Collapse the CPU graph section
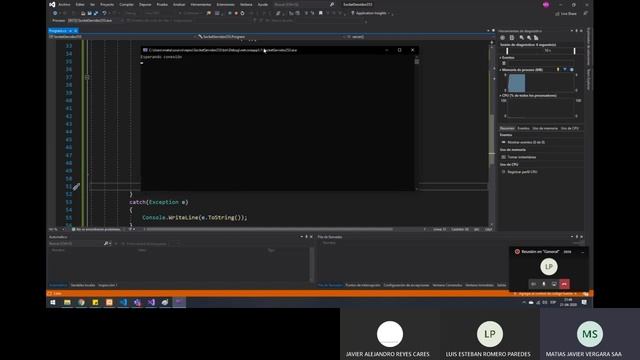Image resolution: width=640 pixels, height=360 pixels. pyautogui.click(x=501, y=96)
